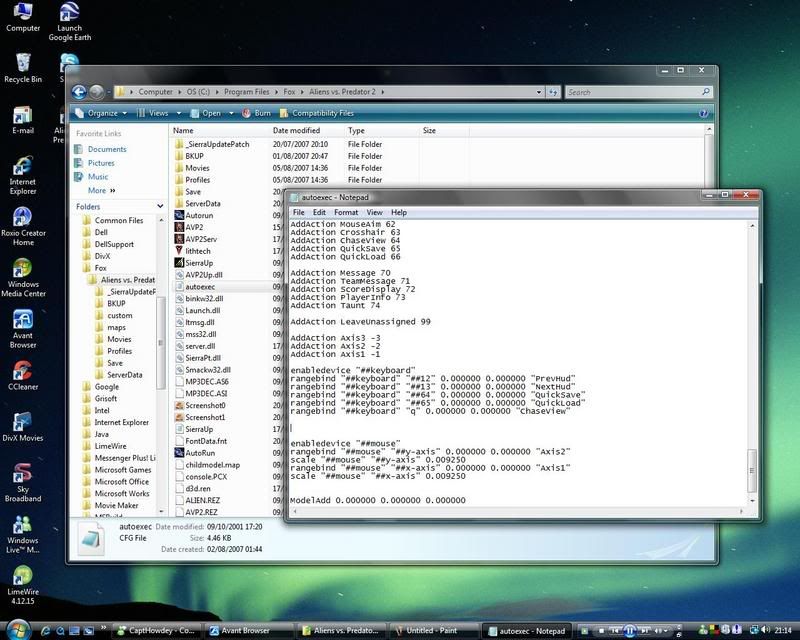Open the Organize dropdown menu
Image resolution: width=800 pixels, height=640 pixels.
101,113
